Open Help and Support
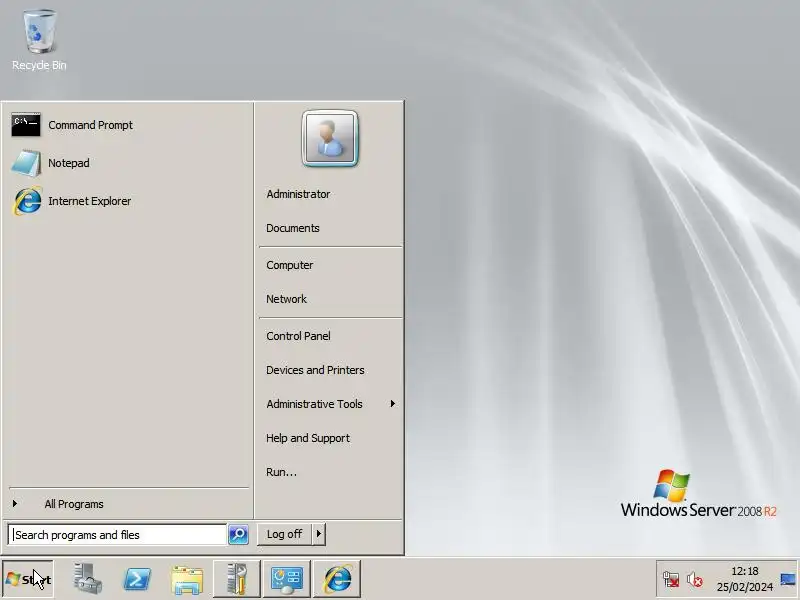The image size is (800, 600). (x=308, y=438)
